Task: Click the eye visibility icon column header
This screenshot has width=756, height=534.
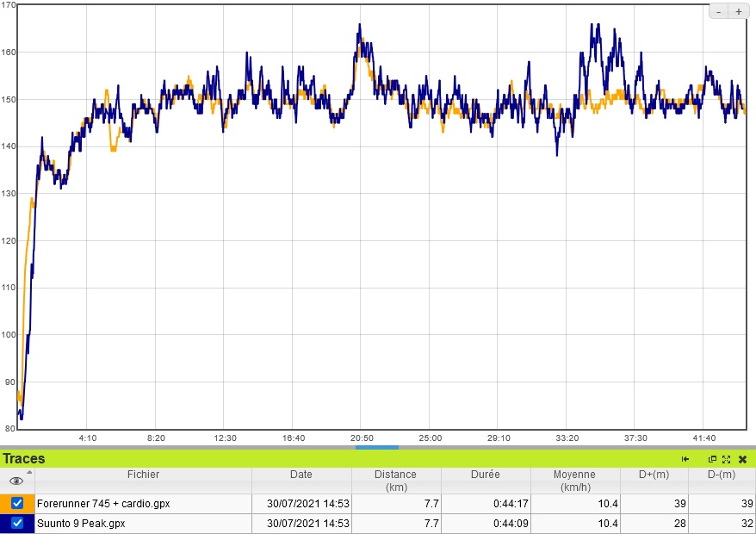Action: pyautogui.click(x=15, y=481)
